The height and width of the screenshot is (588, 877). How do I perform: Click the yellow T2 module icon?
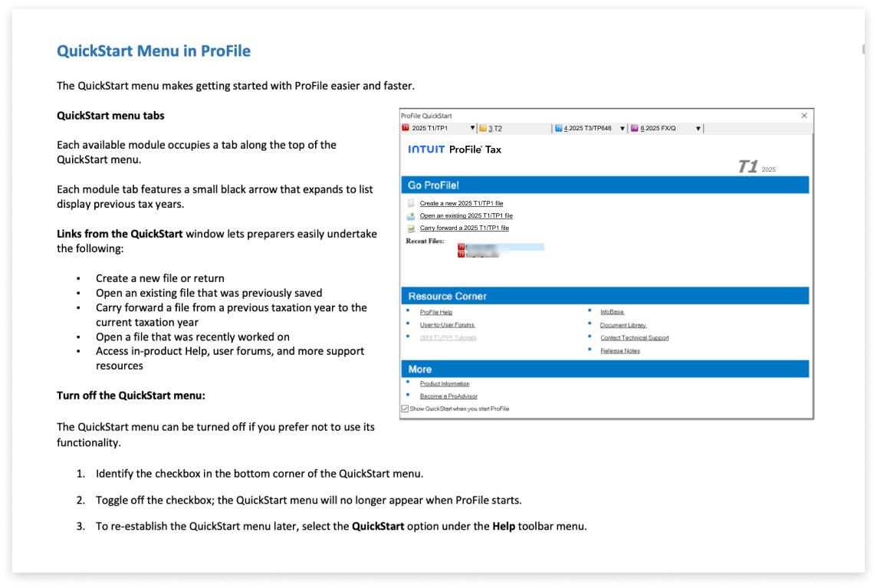point(483,129)
